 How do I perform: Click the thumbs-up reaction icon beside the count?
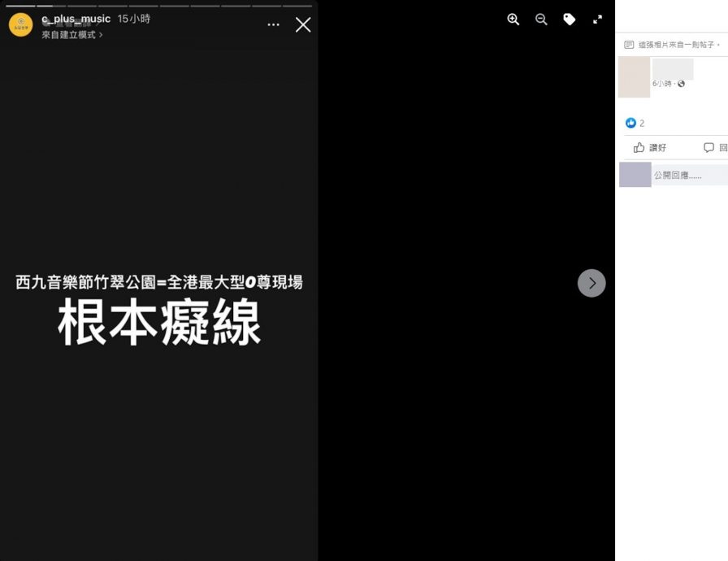click(632, 123)
